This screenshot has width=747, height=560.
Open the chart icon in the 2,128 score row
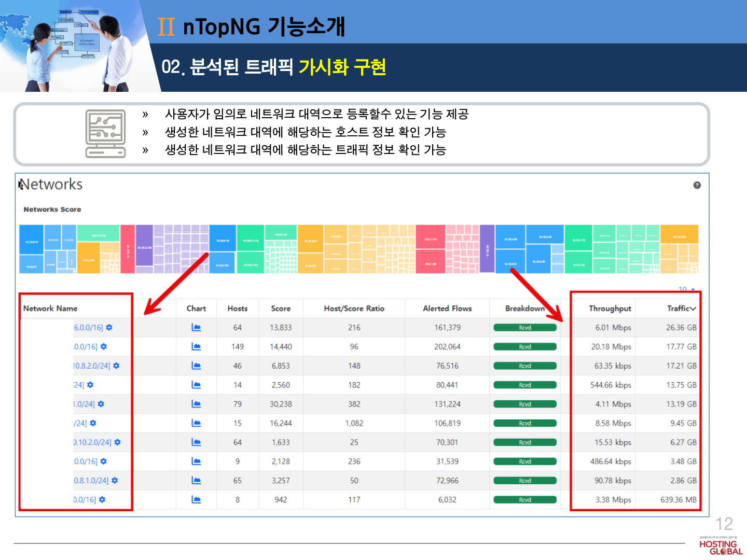click(x=196, y=461)
